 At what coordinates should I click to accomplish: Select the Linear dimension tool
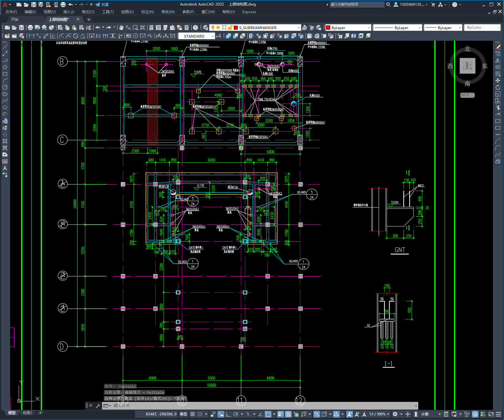32,36
